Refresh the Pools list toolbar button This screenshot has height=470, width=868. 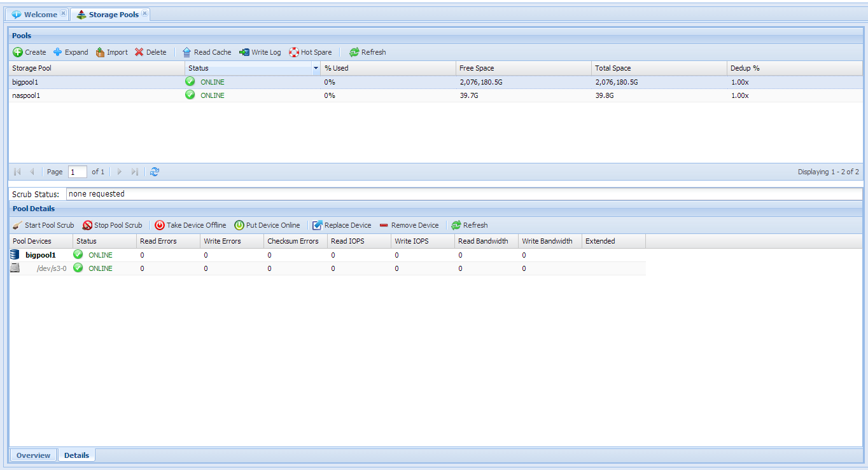pos(367,52)
